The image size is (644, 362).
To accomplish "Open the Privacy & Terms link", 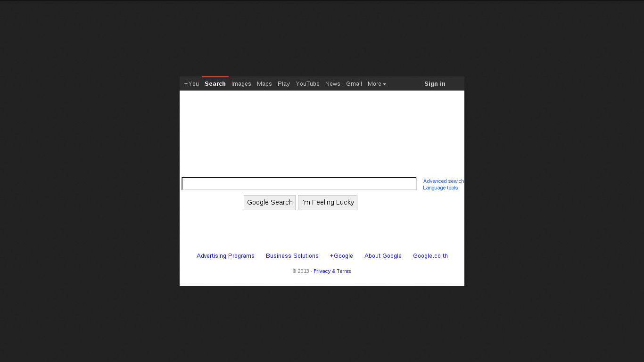I will [x=332, y=271].
